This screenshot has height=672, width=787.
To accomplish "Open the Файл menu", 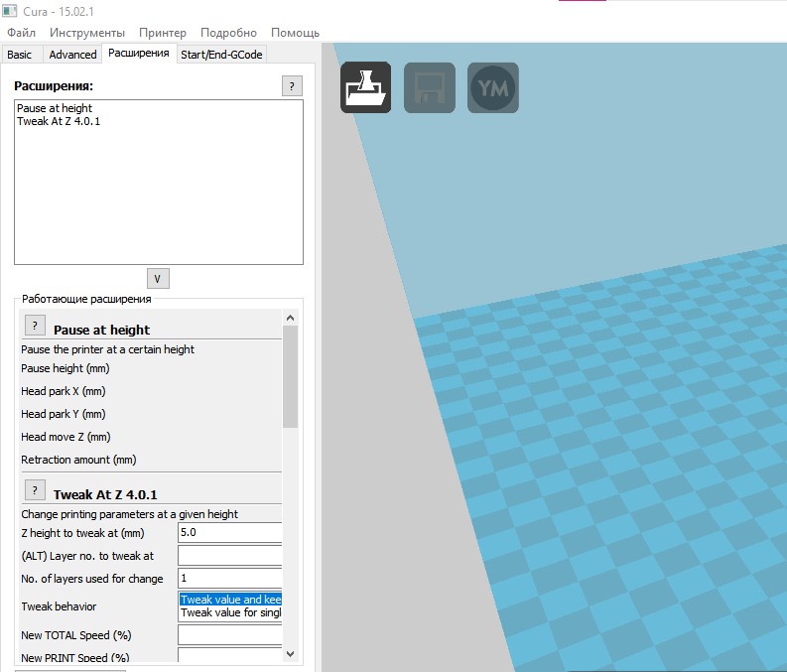I will tap(21, 33).
